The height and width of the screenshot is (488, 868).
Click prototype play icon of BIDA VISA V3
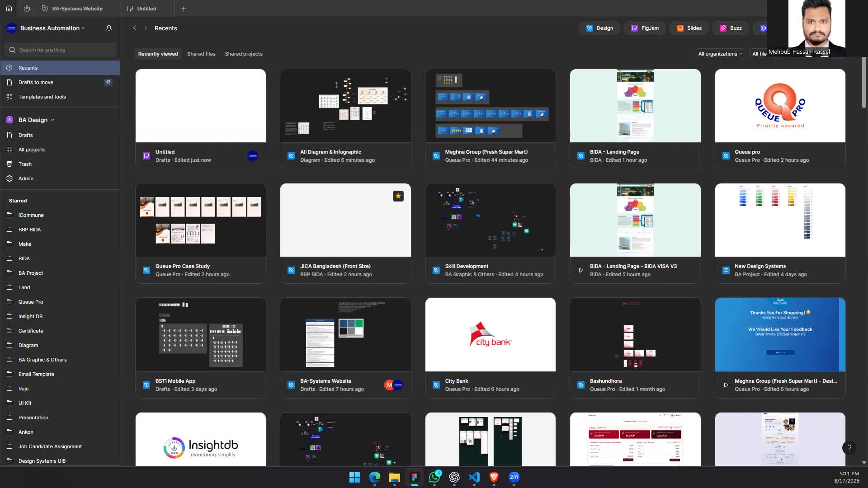(581, 270)
